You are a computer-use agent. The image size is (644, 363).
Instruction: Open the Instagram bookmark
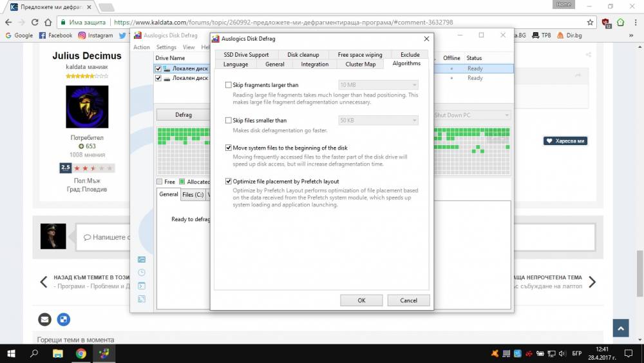(96, 35)
